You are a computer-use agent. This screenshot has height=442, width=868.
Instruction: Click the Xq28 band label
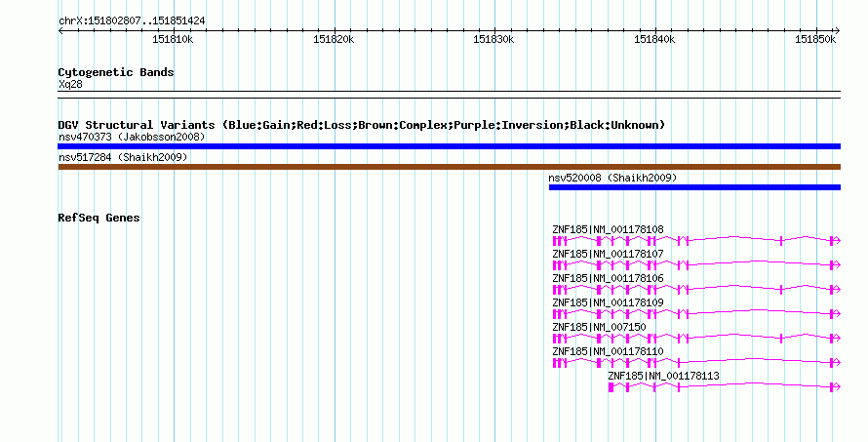70,85
